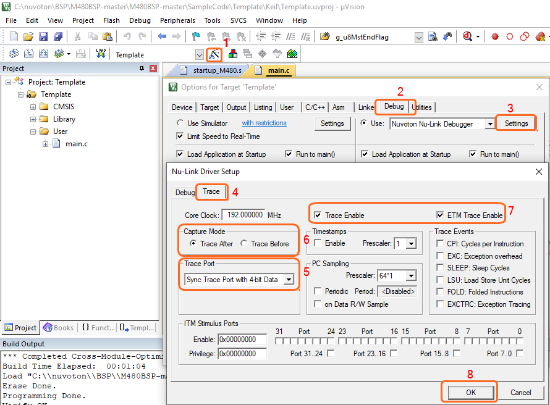This screenshot has height=405, width=550.
Task: Open Settings button beside Use Simulator
Action: pyautogui.click(x=332, y=123)
